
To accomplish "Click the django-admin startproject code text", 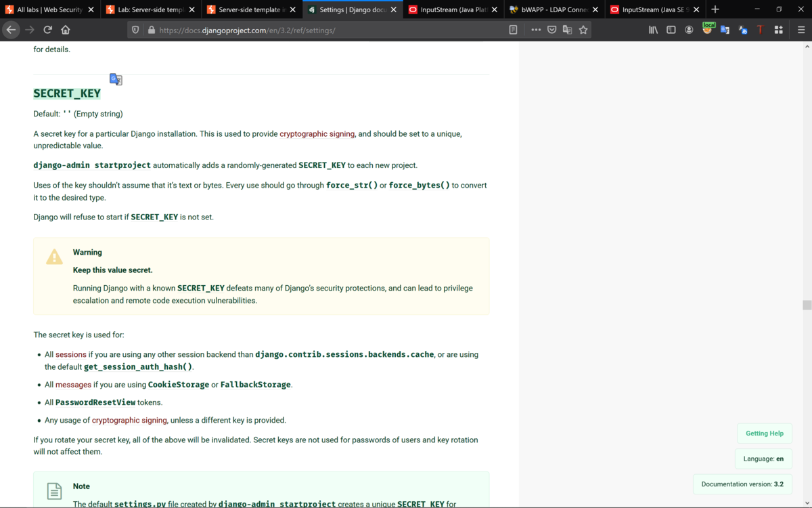I will click(x=92, y=165).
